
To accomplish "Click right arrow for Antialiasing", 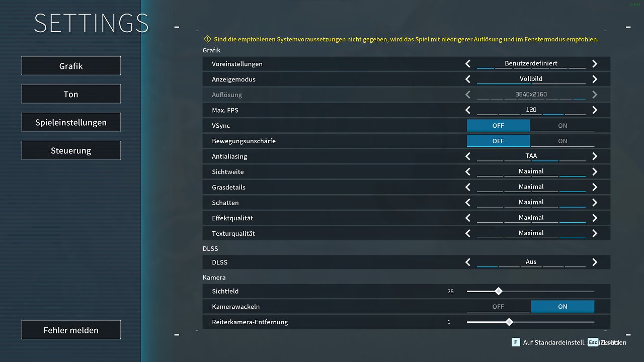I will point(595,156).
